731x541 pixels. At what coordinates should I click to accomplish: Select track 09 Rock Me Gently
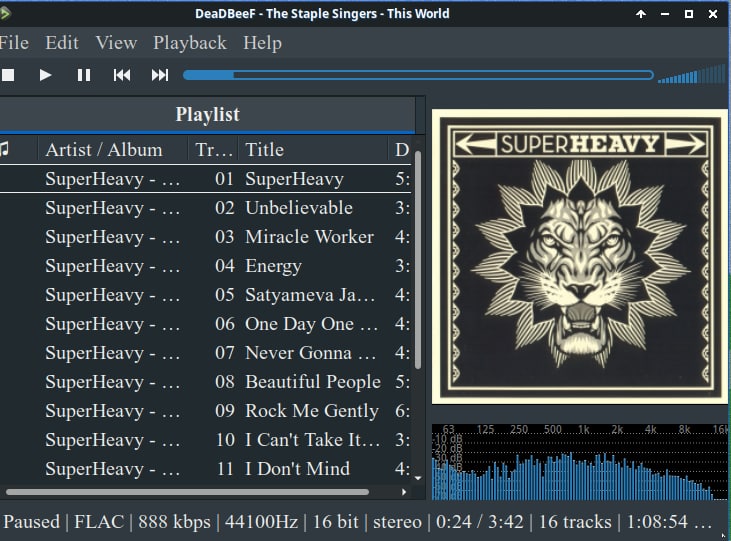(x=206, y=410)
